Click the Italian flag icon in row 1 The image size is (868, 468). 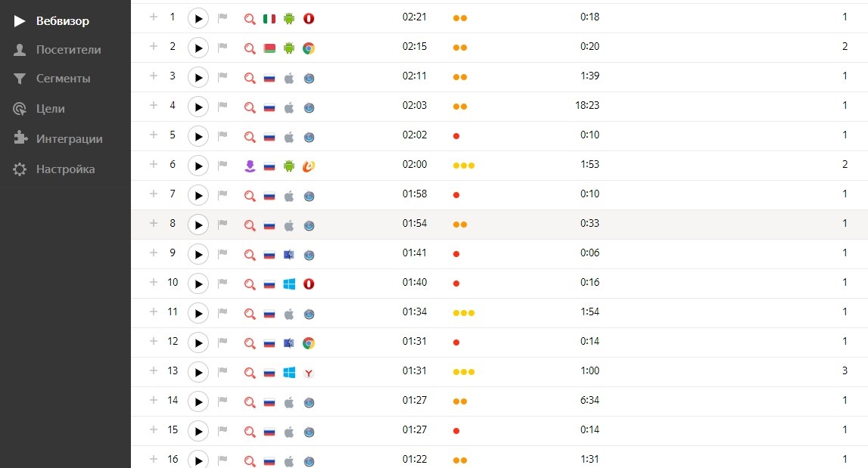click(269, 19)
